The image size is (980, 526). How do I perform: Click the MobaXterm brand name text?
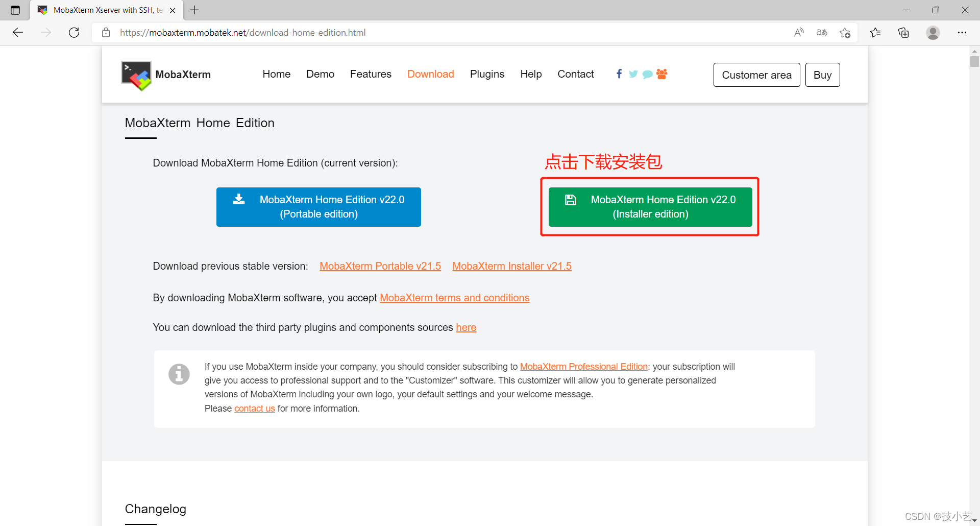tap(183, 75)
